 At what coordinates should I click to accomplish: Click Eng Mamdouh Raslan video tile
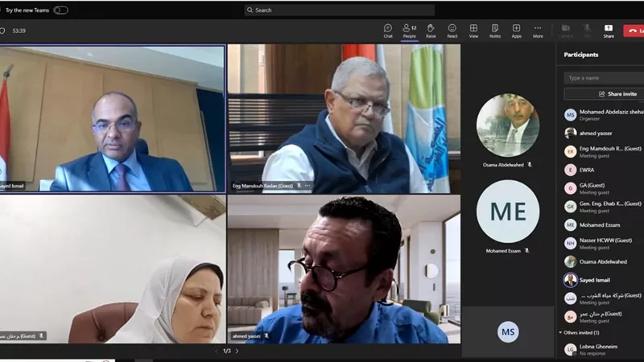pos(345,118)
